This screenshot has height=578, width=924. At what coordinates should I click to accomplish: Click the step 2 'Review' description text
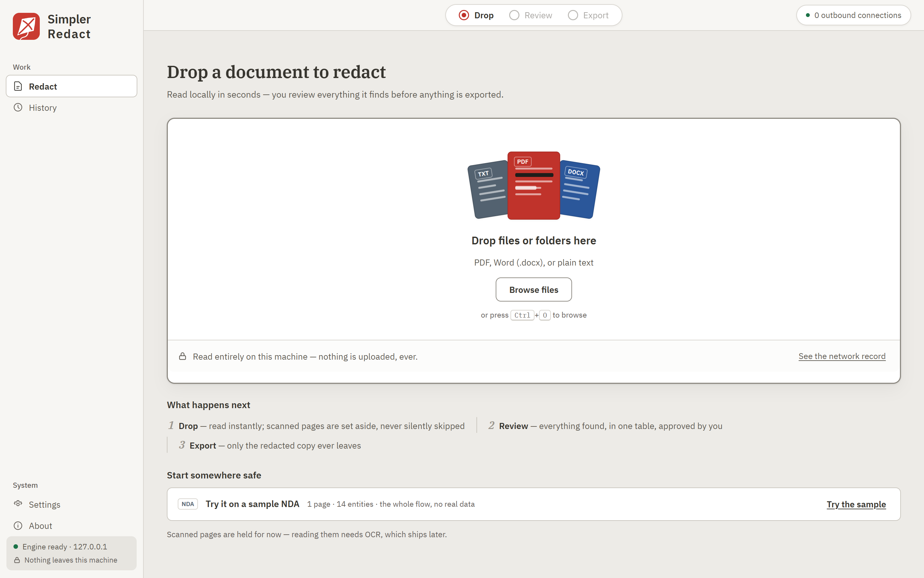[x=611, y=426]
